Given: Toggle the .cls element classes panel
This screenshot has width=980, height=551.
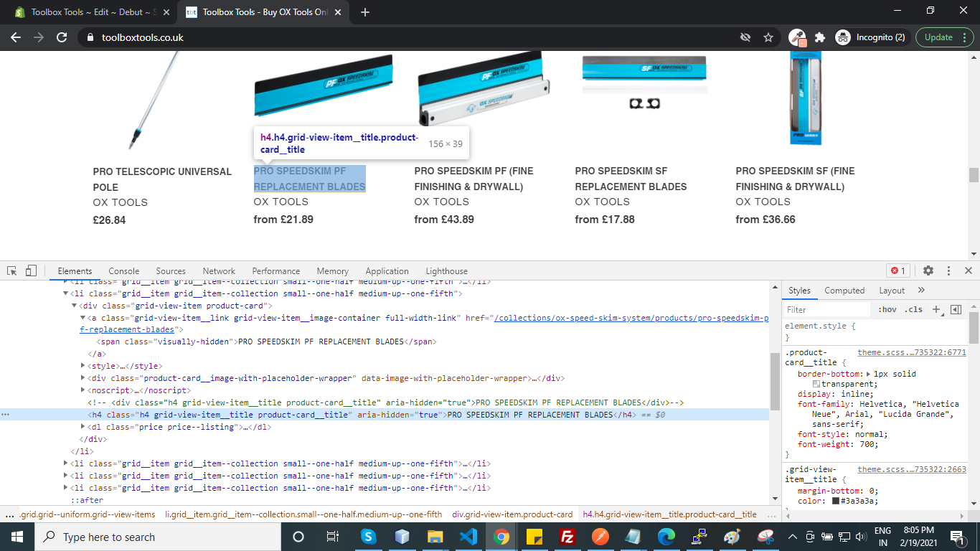Looking at the screenshot, I should coord(914,309).
